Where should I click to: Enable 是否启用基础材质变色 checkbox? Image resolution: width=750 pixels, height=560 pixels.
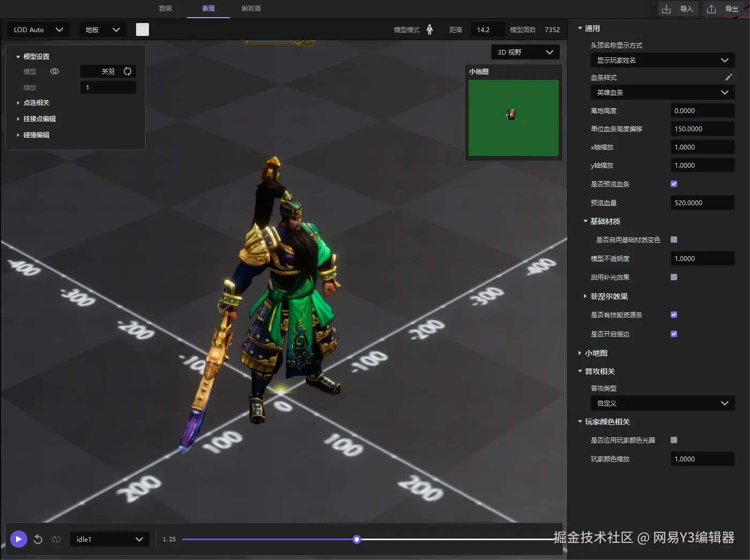(674, 240)
